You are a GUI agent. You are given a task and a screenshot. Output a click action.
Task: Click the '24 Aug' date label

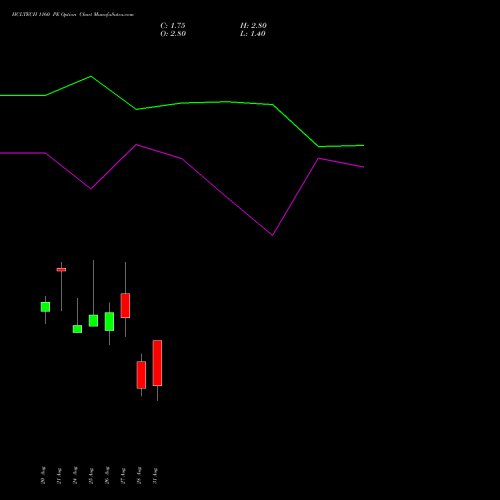(x=75, y=475)
